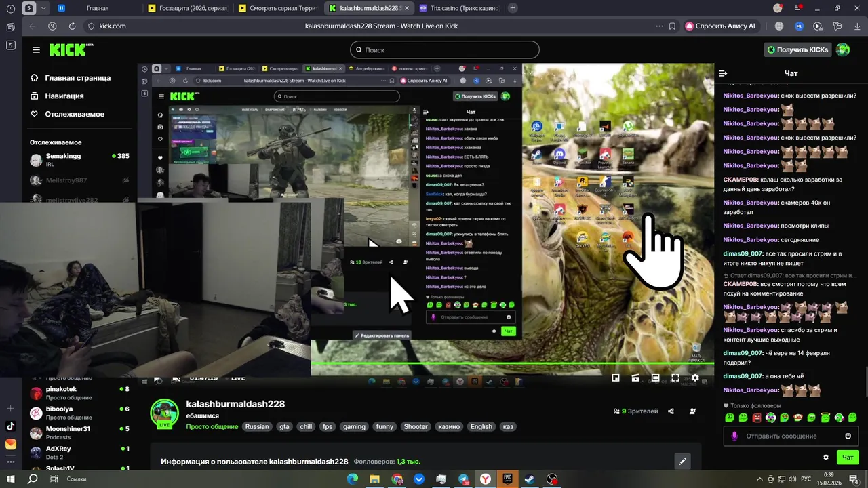Switch to the Госзащита browser tab
This screenshot has height=488, width=868.
[x=189, y=8]
